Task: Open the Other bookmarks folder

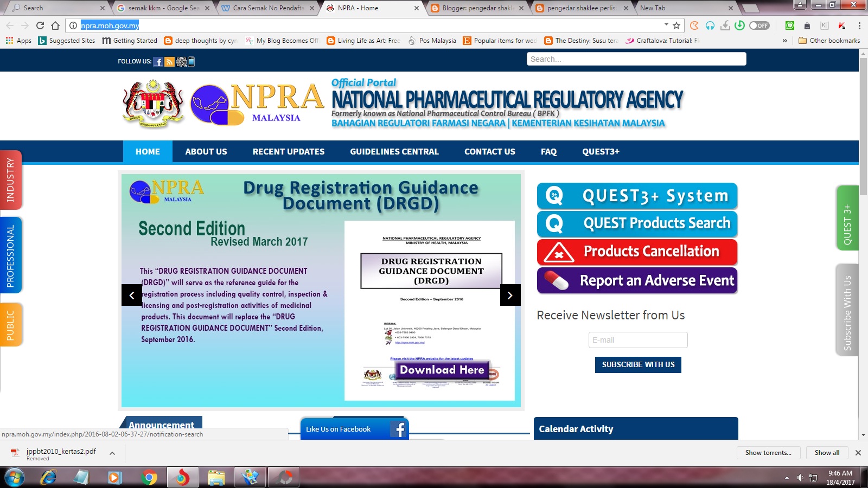Action: 829,41
